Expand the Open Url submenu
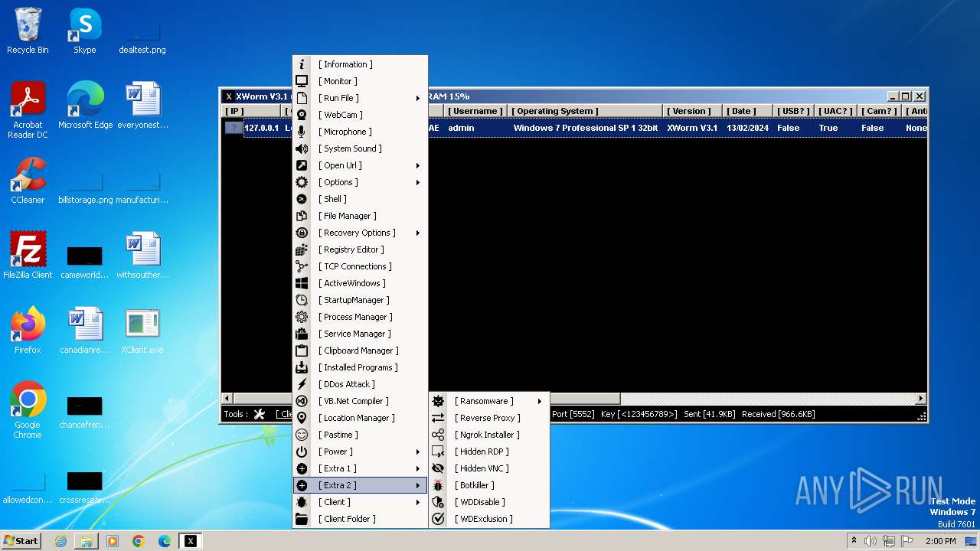The image size is (980, 551). point(418,165)
